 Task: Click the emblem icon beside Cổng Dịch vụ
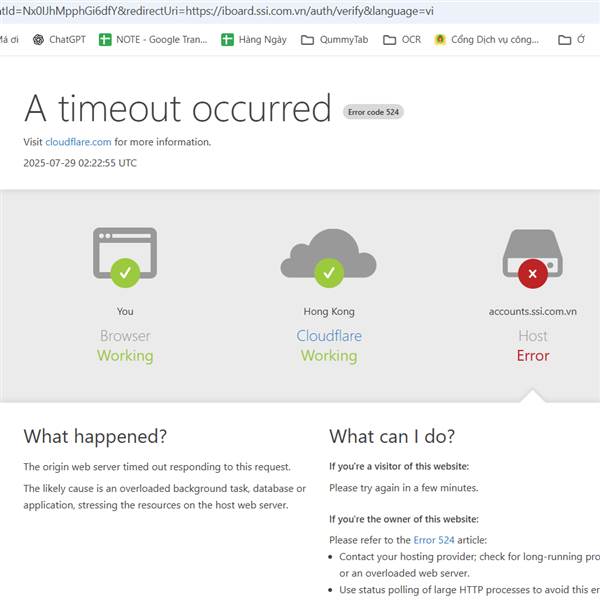coord(440,39)
